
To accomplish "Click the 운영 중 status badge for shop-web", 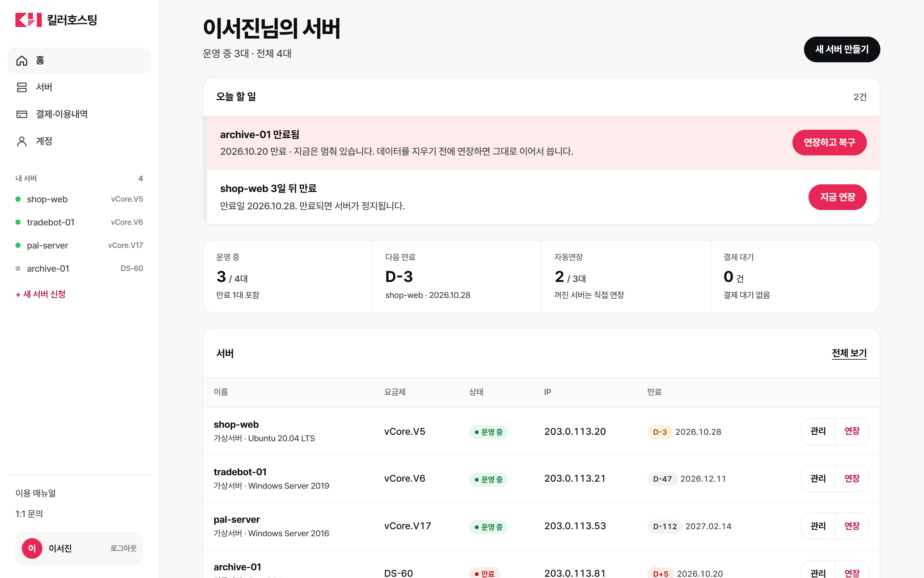I will coord(488,432).
